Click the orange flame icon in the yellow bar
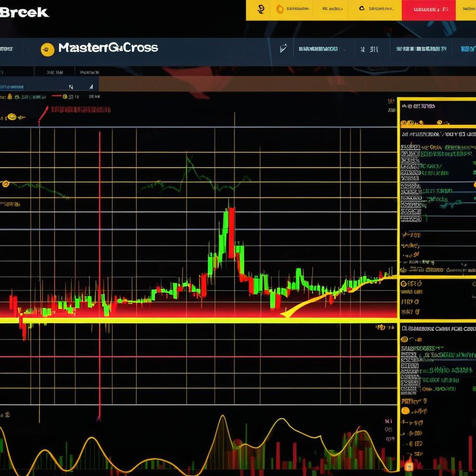 tap(279, 9)
